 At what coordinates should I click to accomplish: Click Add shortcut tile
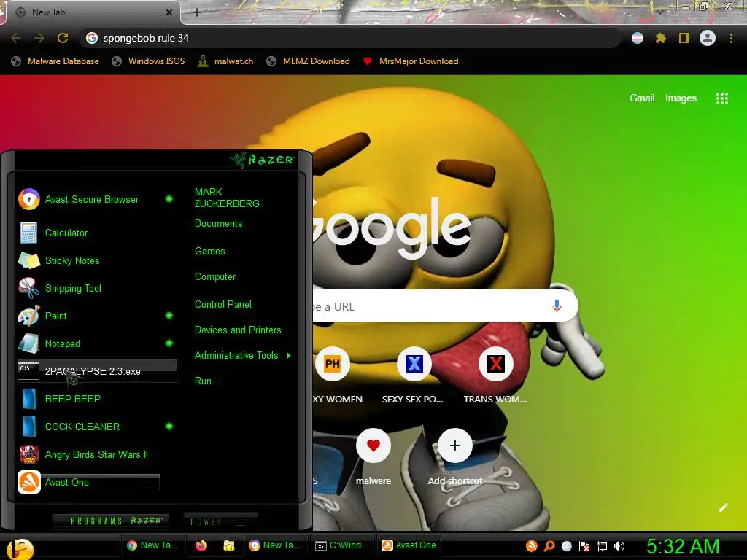455,446
